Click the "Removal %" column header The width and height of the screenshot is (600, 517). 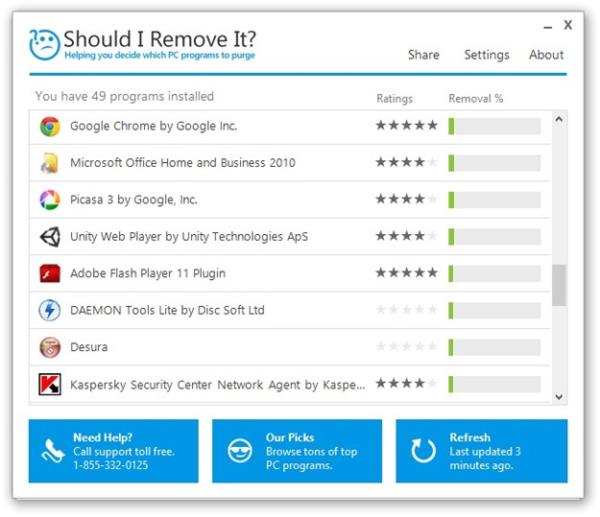pyautogui.click(x=476, y=99)
